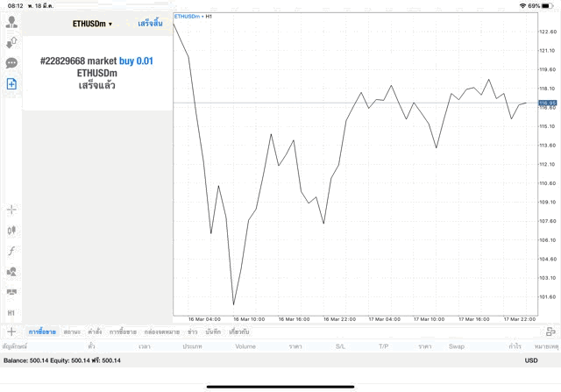Open the accounts profile icon
This screenshot has height=392, width=561.
point(12,22)
